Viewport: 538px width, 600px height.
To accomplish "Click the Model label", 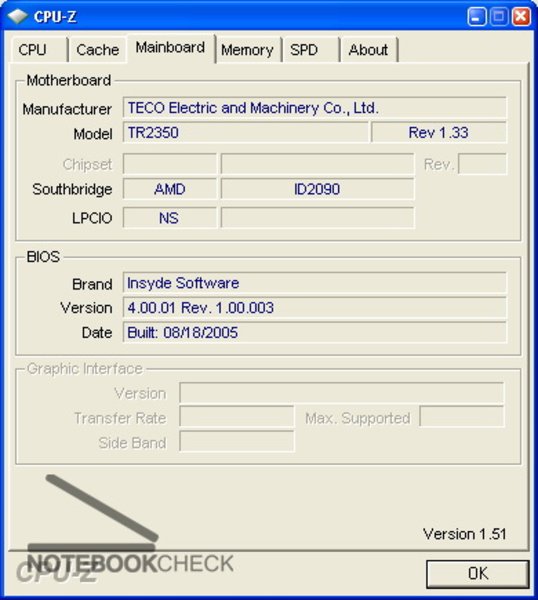I will click(x=93, y=134).
